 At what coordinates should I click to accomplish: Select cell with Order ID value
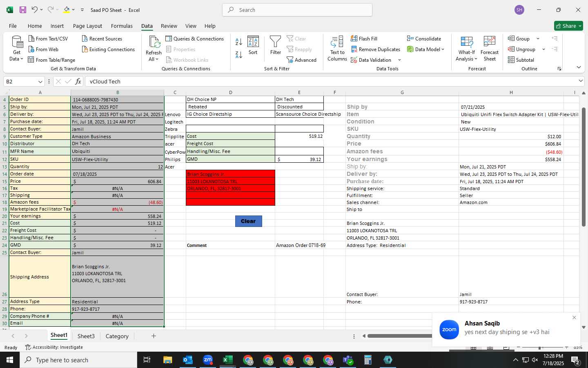pyautogui.click(x=117, y=99)
